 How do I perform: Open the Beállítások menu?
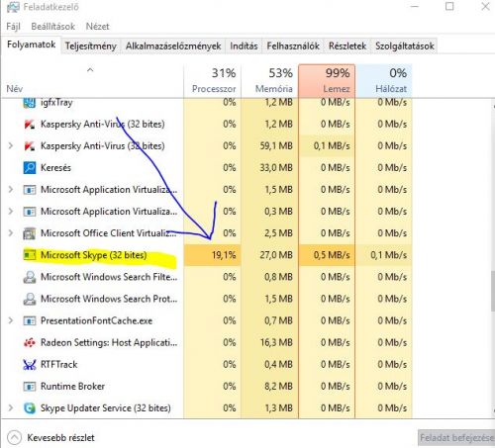pyautogui.click(x=53, y=27)
